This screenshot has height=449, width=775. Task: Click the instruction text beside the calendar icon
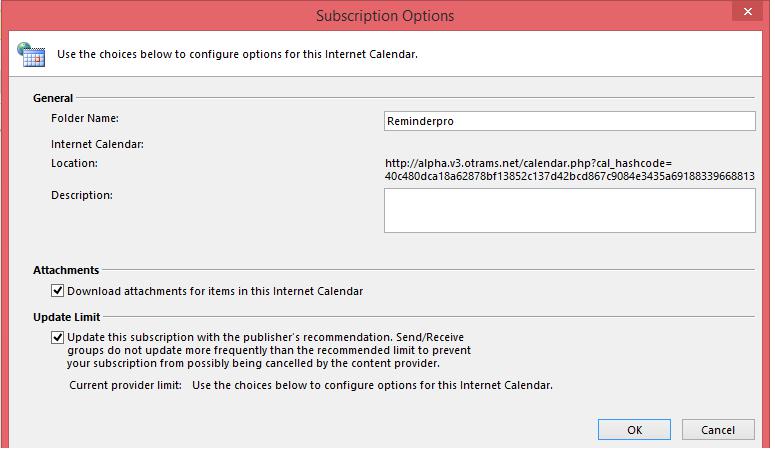[x=237, y=54]
